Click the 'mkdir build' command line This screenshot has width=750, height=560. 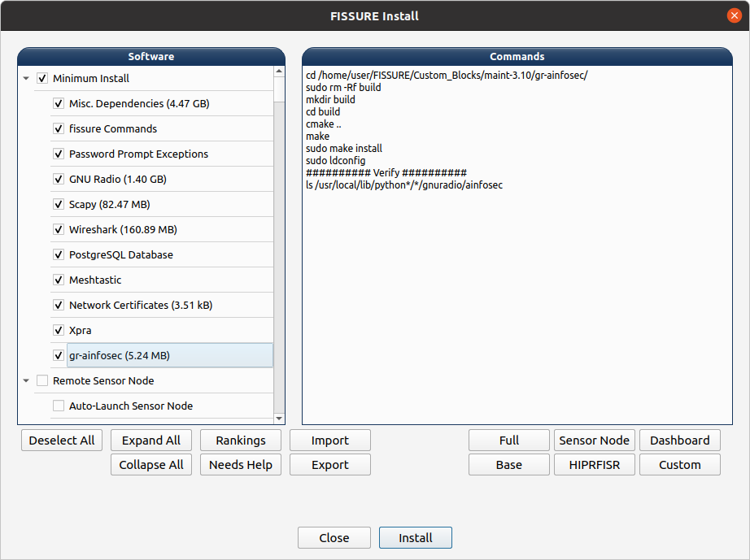pos(330,100)
